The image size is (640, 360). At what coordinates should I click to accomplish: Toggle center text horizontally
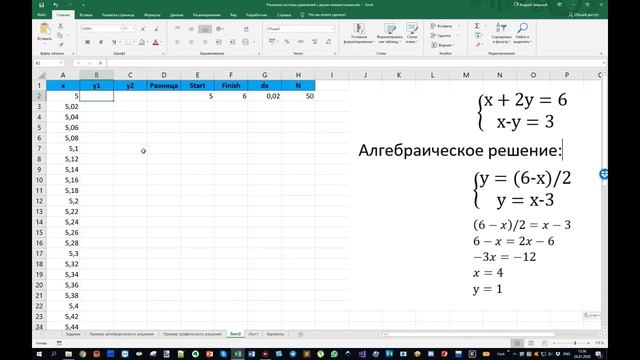(x=191, y=42)
